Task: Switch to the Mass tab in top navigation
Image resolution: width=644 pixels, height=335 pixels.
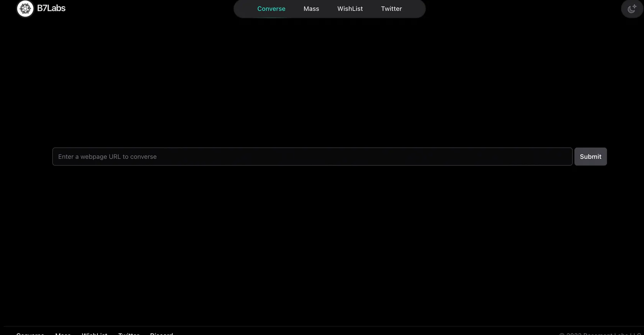Action: [311, 9]
